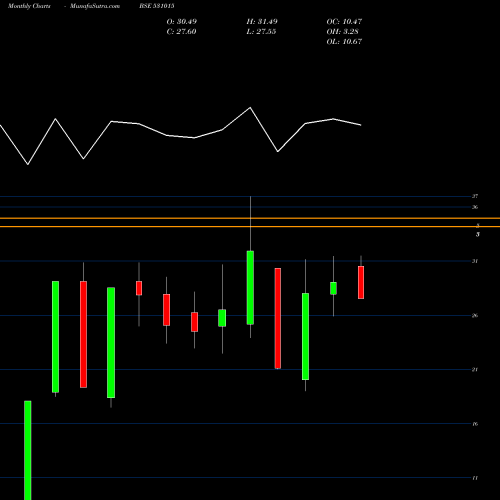Click the 16 price axis label
Image resolution: width=500 pixels, height=500 pixels.
click(x=475, y=424)
